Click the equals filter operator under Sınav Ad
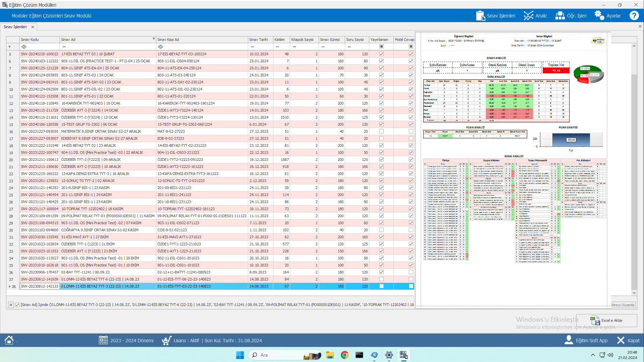 tap(64, 47)
